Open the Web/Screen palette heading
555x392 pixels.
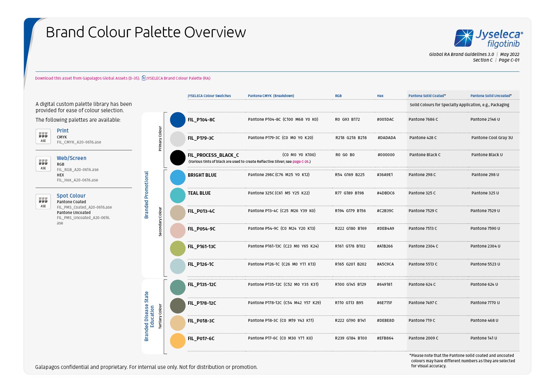point(72,158)
